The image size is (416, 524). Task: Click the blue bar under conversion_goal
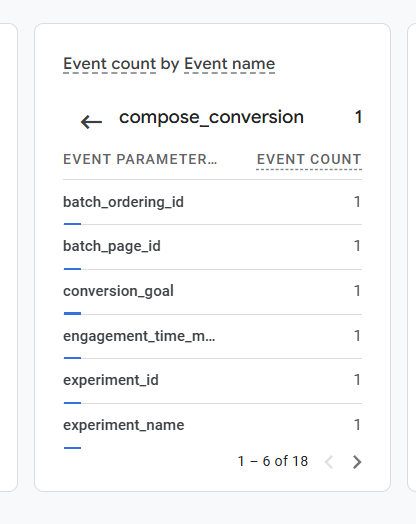[x=73, y=313]
